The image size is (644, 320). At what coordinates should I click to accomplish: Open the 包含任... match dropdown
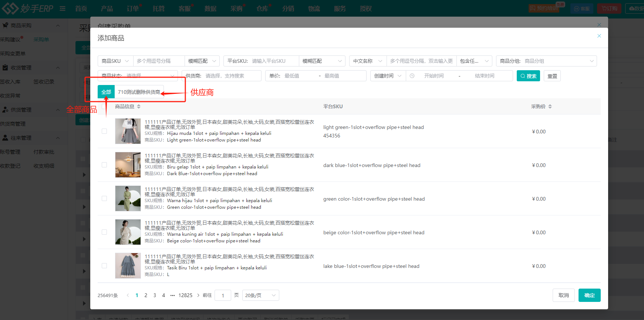click(474, 61)
